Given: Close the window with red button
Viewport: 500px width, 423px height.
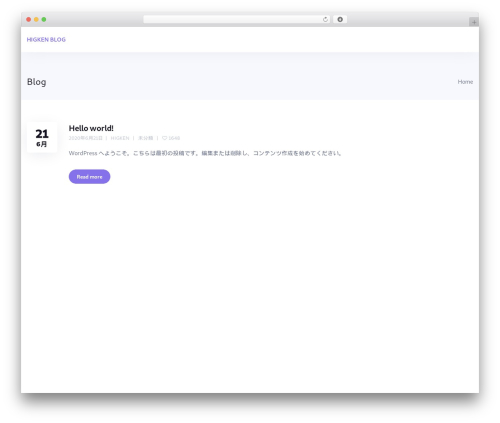Looking at the screenshot, I should coord(29,19).
